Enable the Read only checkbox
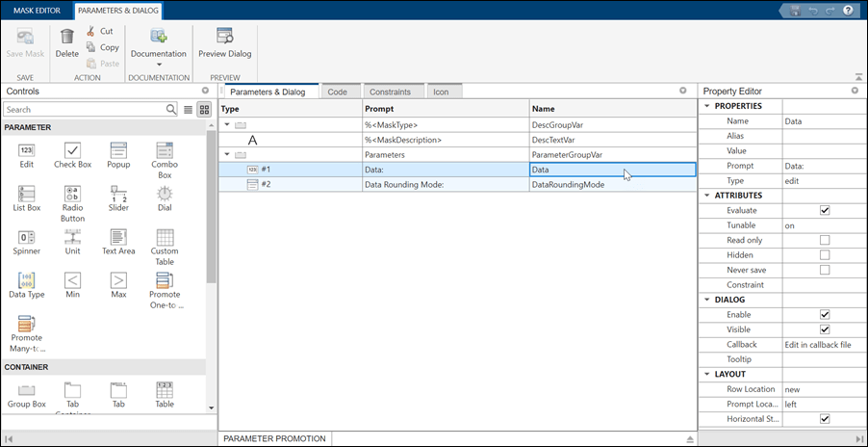 pos(824,240)
